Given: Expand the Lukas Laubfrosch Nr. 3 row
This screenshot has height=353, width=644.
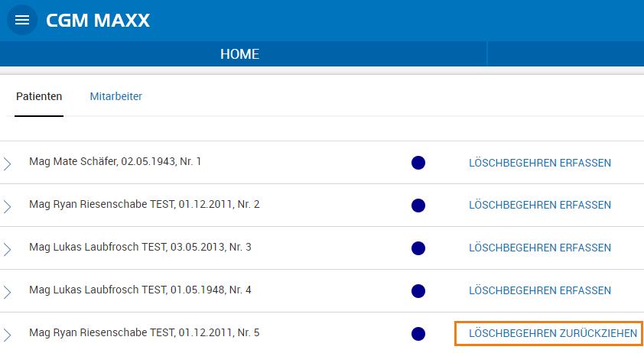Looking at the screenshot, I should coord(8,248).
